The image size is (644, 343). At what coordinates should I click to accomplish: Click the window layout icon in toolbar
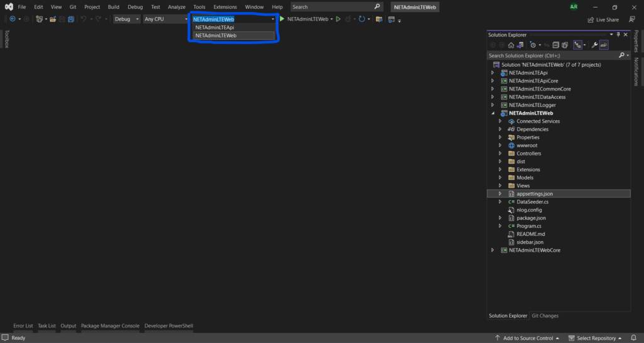pos(391,20)
